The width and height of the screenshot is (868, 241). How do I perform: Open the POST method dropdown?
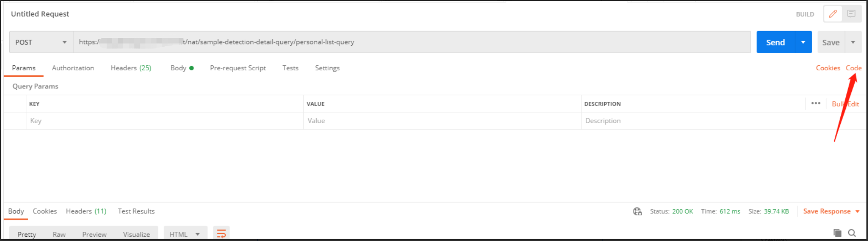(x=41, y=42)
